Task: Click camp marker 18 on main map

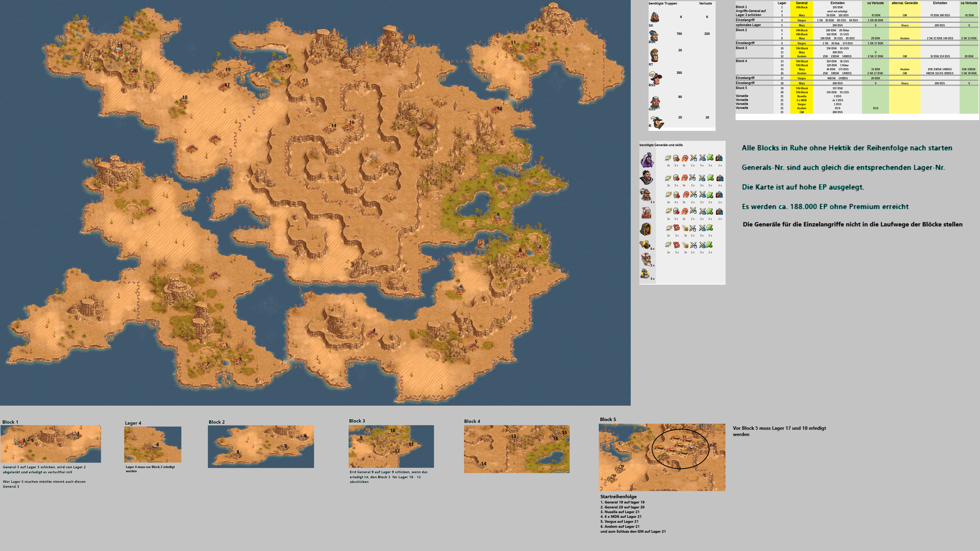Action: coord(184,98)
